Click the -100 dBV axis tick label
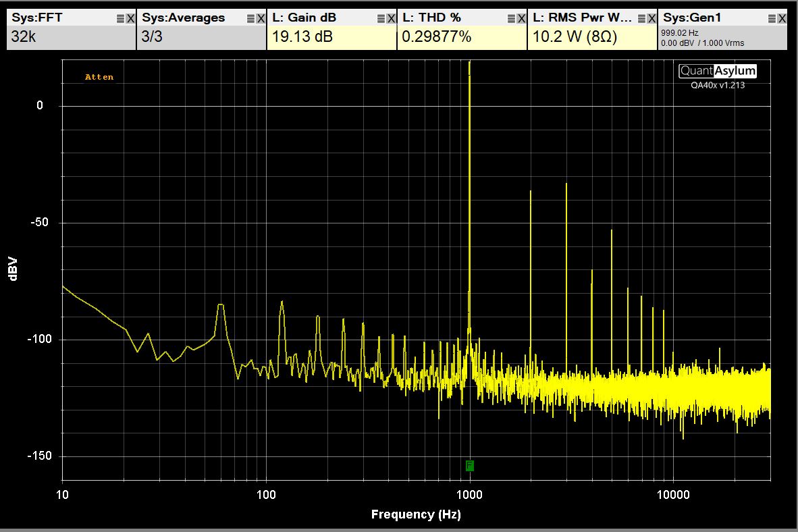This screenshot has width=798, height=532. pos(40,339)
